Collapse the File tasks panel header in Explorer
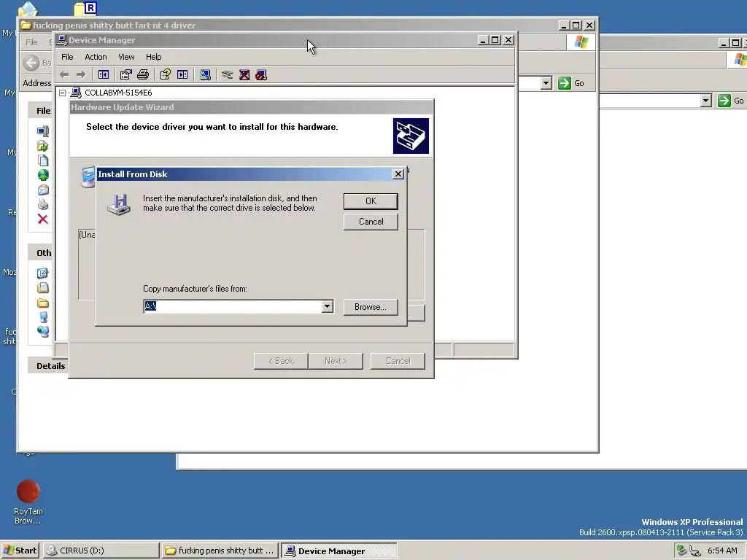The height and width of the screenshot is (560, 747). tap(40, 111)
